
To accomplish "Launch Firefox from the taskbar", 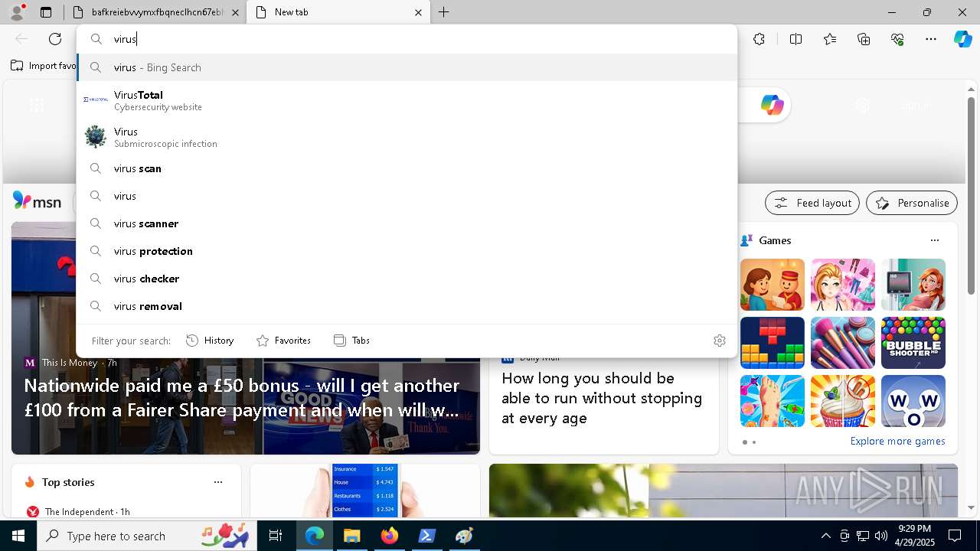I will (x=389, y=536).
